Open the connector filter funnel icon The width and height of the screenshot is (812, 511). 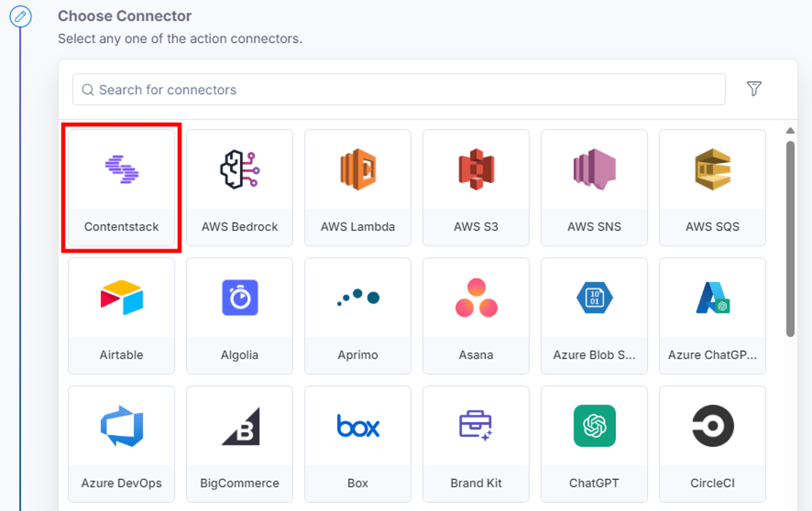pyautogui.click(x=754, y=89)
